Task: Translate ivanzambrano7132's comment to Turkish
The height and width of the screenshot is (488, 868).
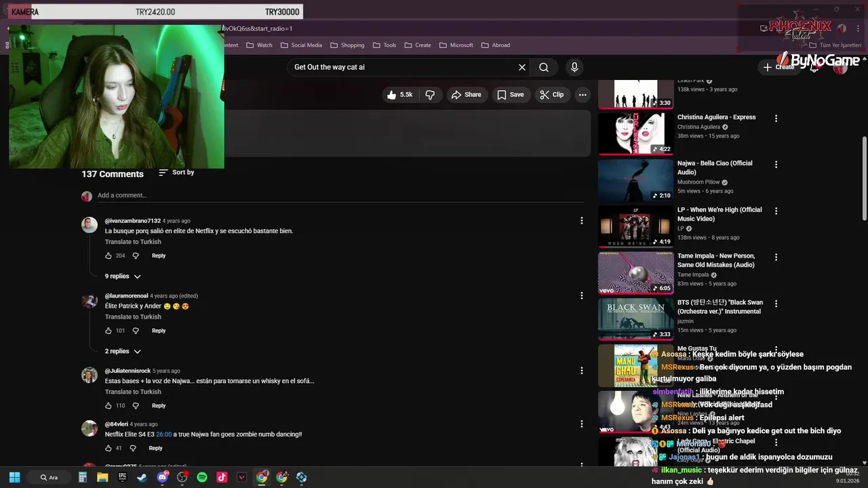Action: [133, 242]
